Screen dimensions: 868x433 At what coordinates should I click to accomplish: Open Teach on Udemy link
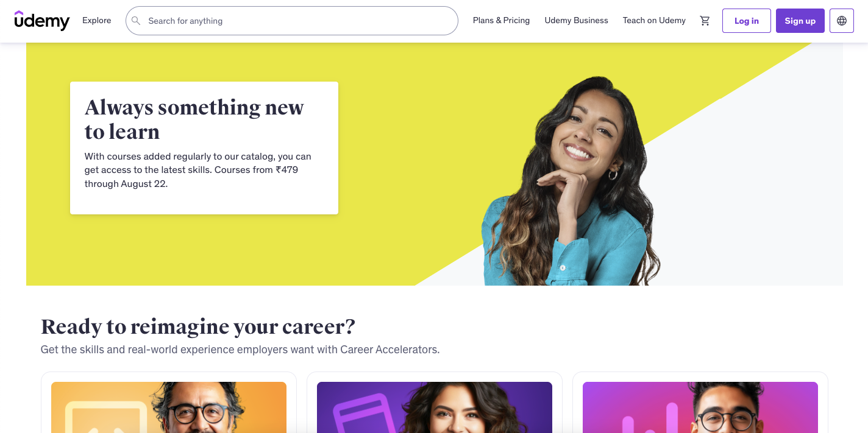click(x=654, y=21)
